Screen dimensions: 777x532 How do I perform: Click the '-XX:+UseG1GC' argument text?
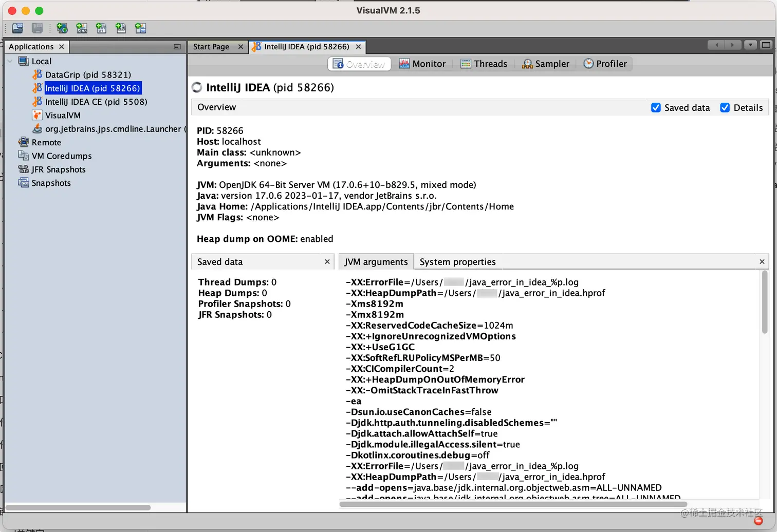[380, 347]
